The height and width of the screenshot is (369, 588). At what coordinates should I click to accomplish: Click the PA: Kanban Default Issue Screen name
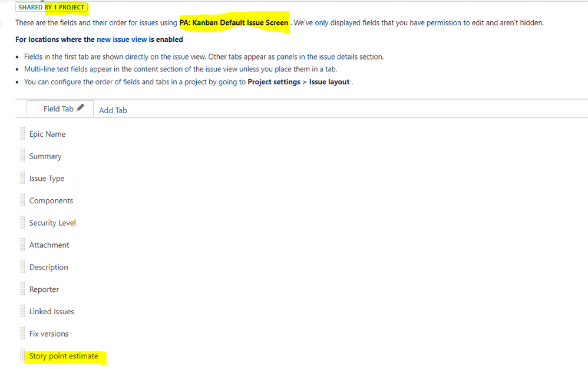click(x=234, y=22)
